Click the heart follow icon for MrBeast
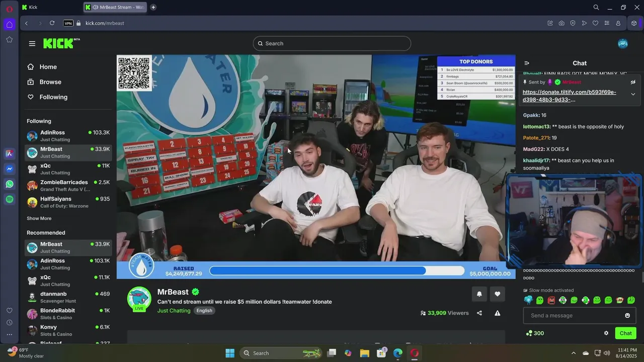The image size is (644, 362). click(498, 294)
